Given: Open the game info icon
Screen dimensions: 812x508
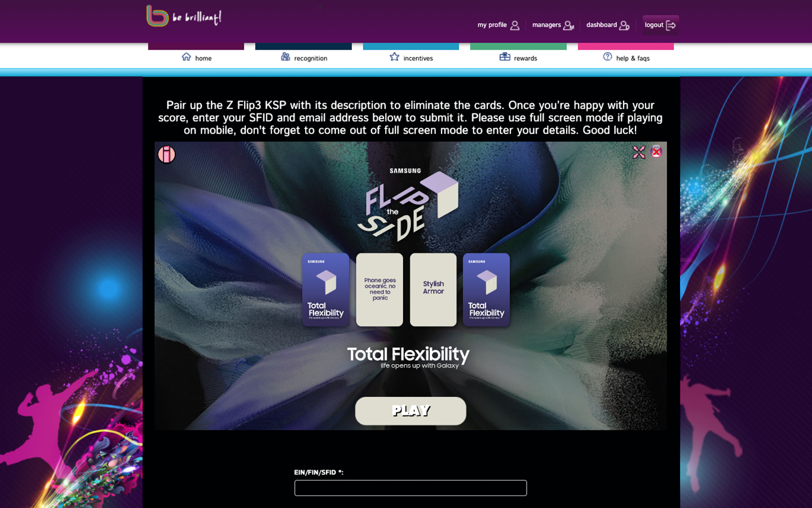Looking at the screenshot, I should pos(167,154).
